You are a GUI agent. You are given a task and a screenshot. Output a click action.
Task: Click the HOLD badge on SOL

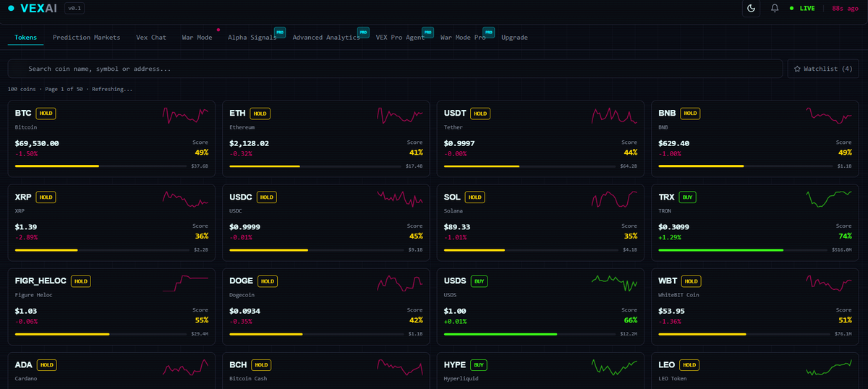[x=475, y=197]
